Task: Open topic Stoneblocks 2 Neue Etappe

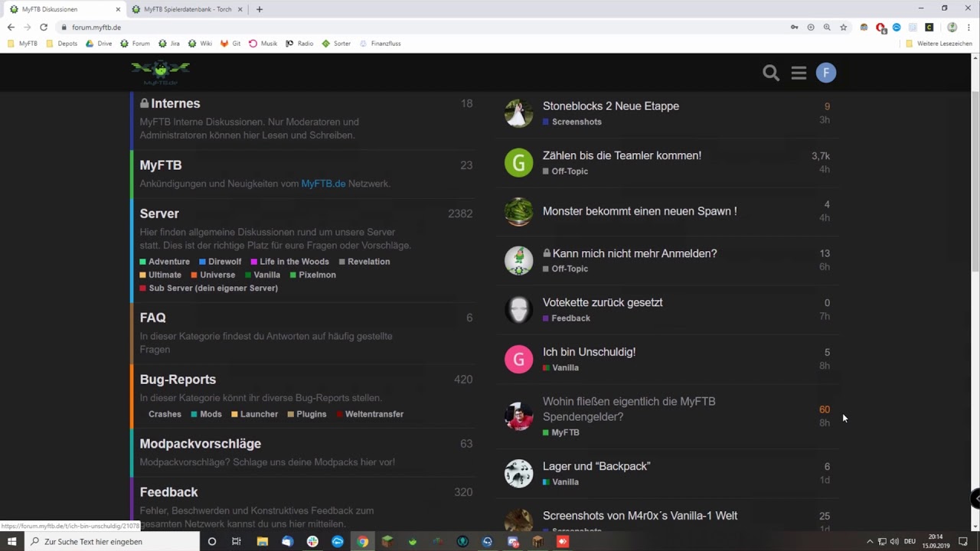Action: (611, 106)
